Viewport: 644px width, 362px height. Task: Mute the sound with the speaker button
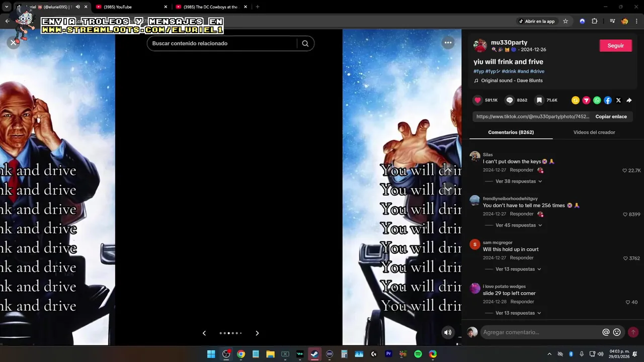(448, 332)
